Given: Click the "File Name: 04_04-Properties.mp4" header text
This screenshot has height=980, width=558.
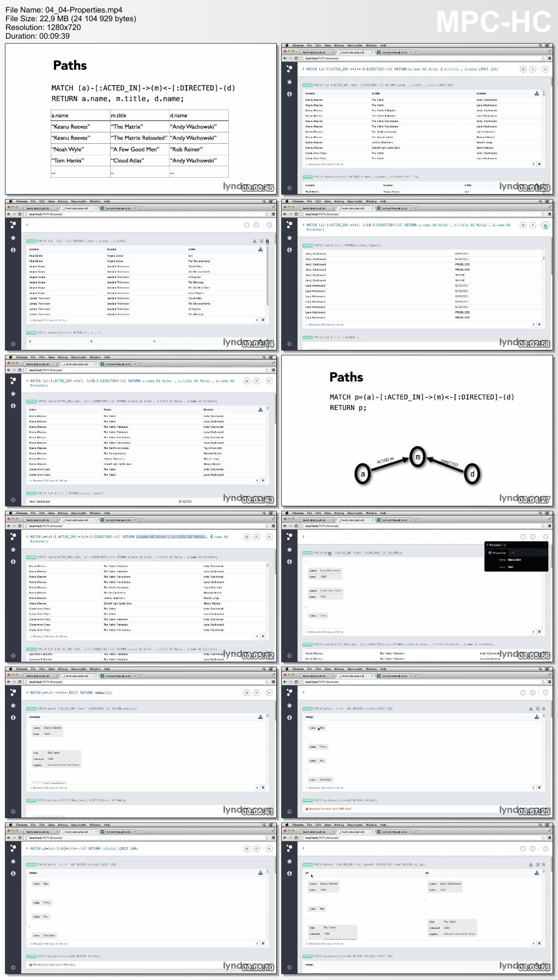Looking at the screenshot, I should tap(64, 10).
